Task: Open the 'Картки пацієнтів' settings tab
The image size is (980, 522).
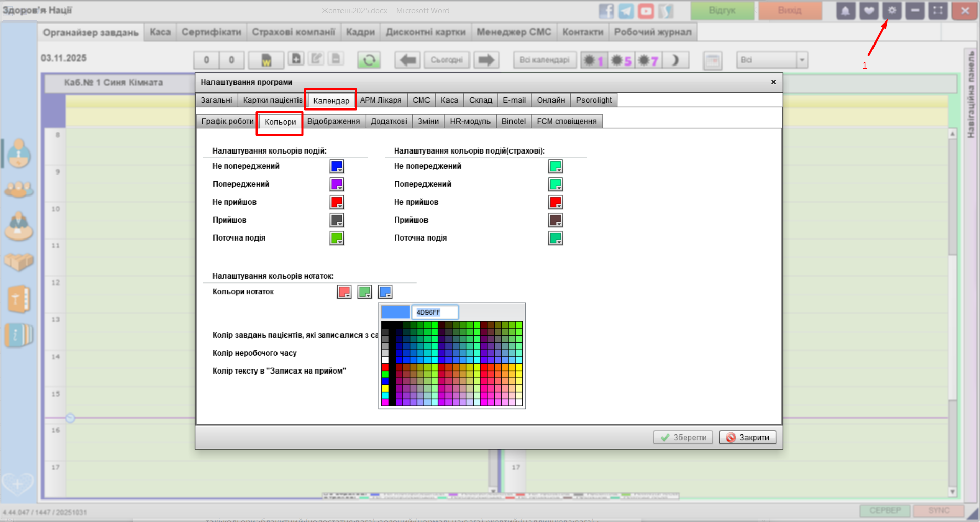Action: pos(272,100)
